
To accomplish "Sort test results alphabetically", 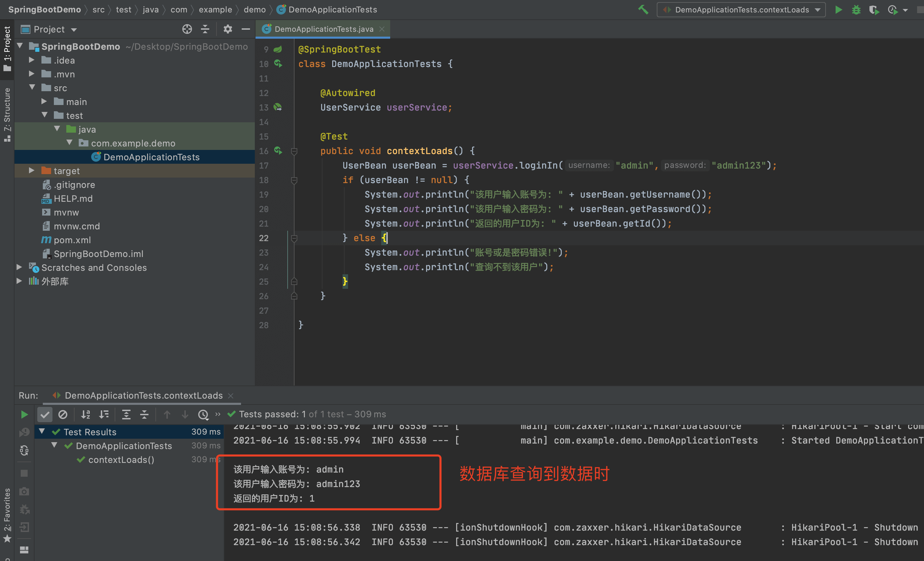I will (86, 414).
